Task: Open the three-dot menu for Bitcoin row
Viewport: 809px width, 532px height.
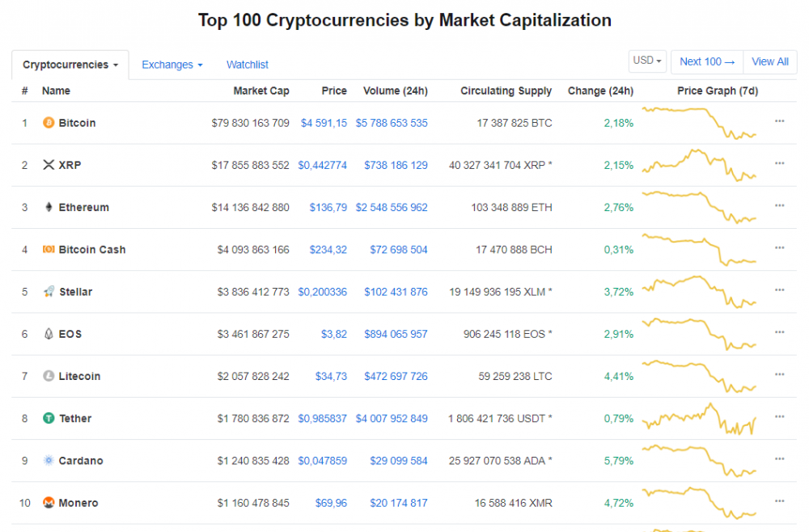Action: pos(779,120)
